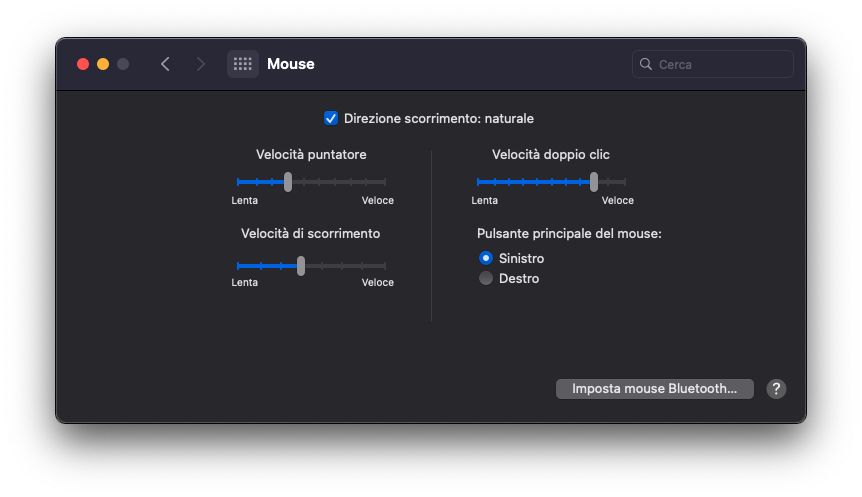Click the back navigation arrow

tap(165, 64)
